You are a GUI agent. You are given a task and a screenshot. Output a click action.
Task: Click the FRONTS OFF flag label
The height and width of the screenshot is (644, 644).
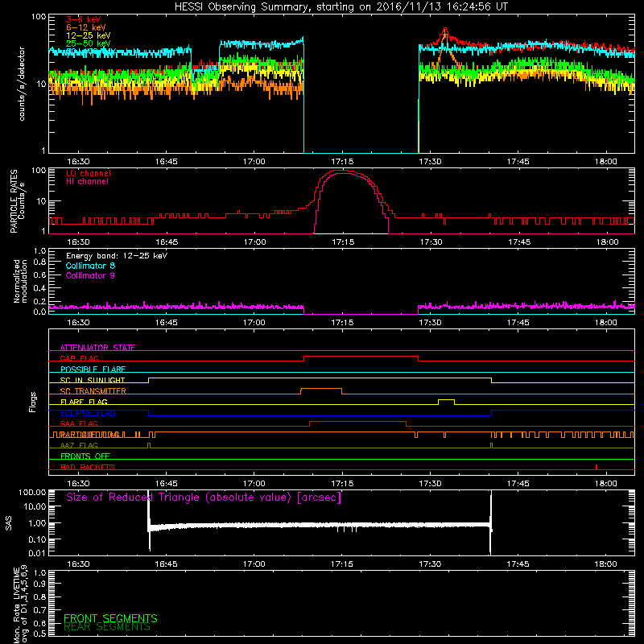pos(85,456)
